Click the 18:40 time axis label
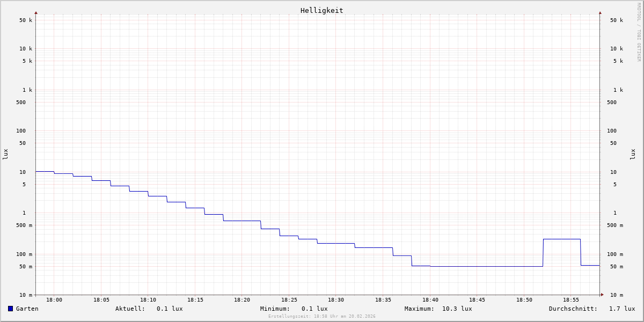The image size is (644, 322). point(430,300)
